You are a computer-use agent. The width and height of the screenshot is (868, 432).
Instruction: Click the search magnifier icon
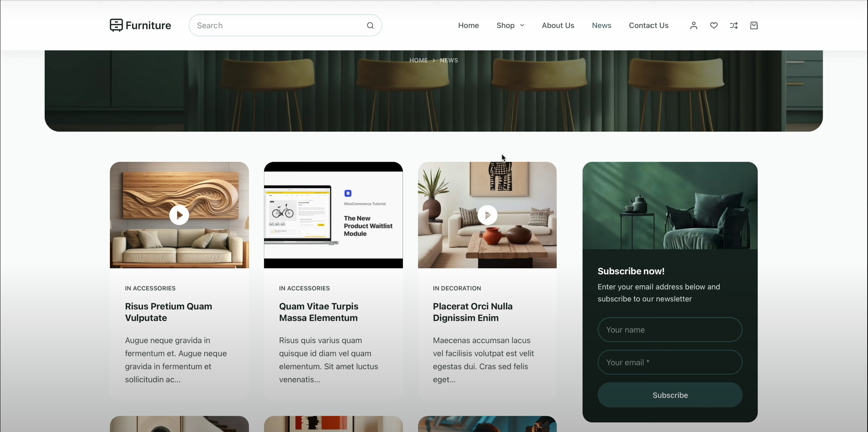370,26
